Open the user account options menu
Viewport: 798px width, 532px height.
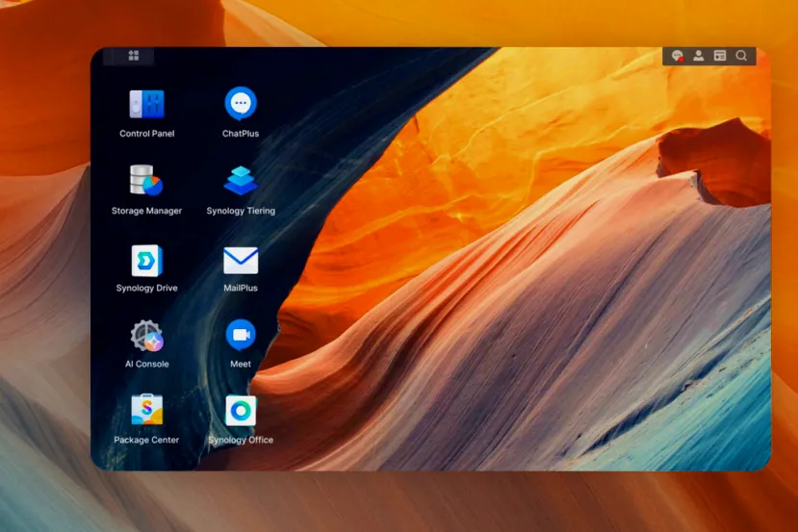pyautogui.click(x=698, y=56)
